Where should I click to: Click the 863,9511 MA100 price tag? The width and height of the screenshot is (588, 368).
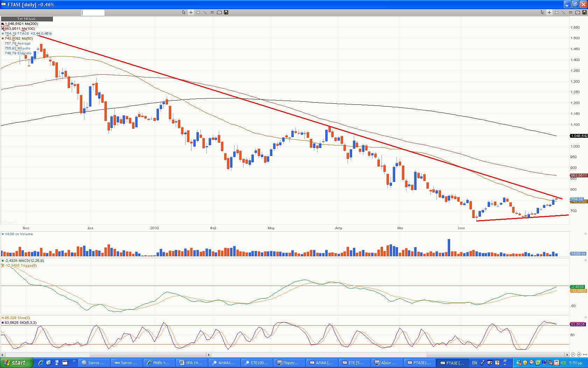coord(579,176)
